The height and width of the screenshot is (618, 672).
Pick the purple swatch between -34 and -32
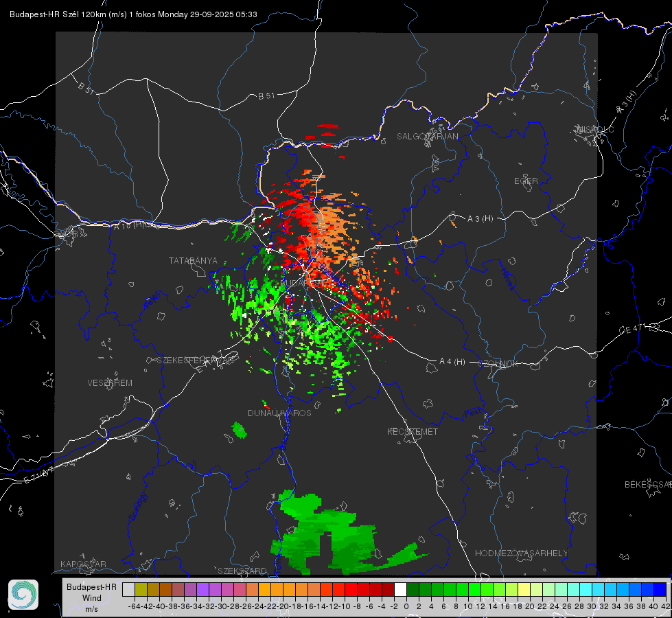pos(202,589)
